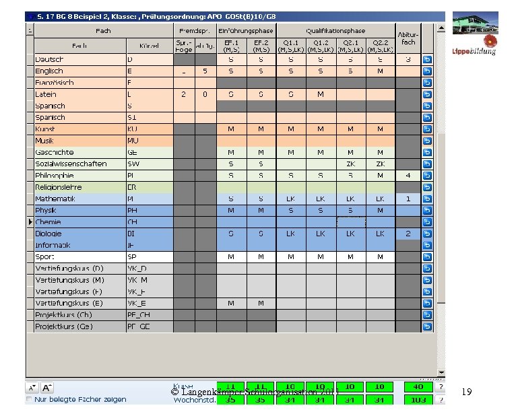Image resolution: width=516 pixels, height=420 pixels.
Task: Click the LK cell for Mathematik Q1.1
Action: (x=291, y=199)
